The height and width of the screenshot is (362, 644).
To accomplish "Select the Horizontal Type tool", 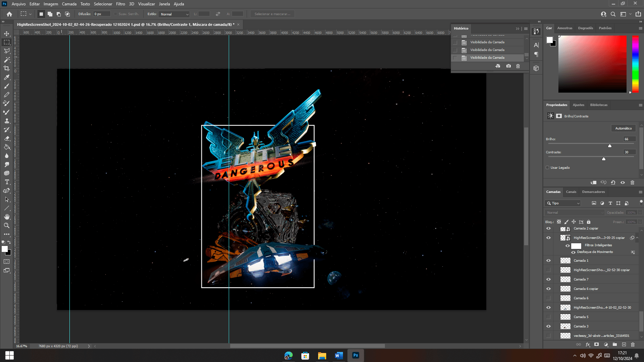I will 7,182.
